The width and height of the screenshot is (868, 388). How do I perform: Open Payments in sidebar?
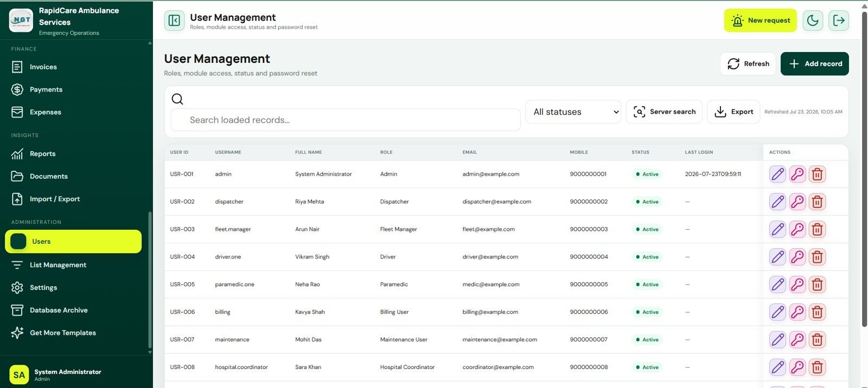(x=73, y=89)
